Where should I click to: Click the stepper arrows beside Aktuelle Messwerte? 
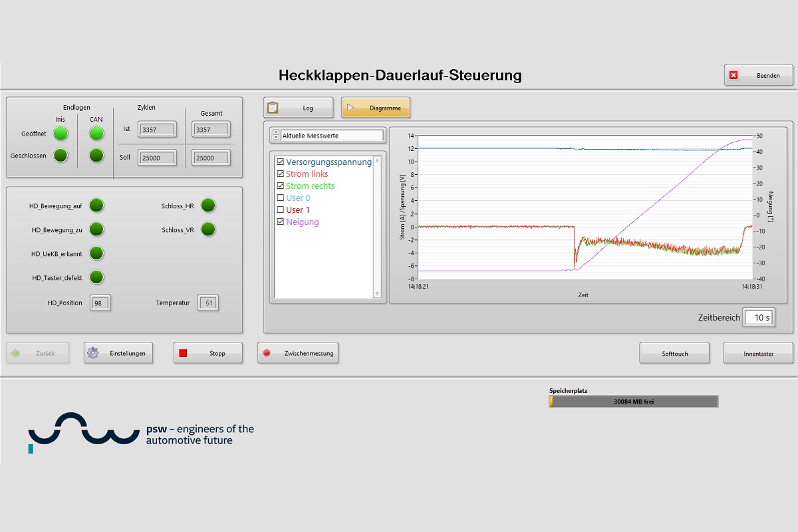tap(276, 136)
